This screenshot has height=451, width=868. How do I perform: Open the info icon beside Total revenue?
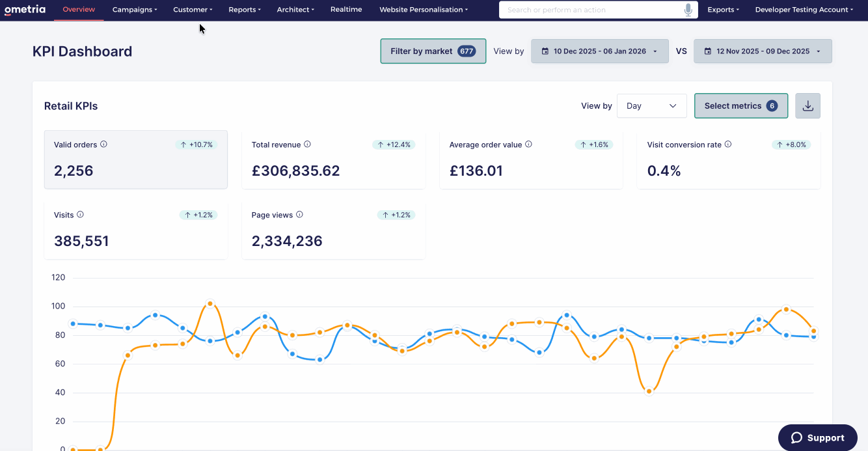307,144
